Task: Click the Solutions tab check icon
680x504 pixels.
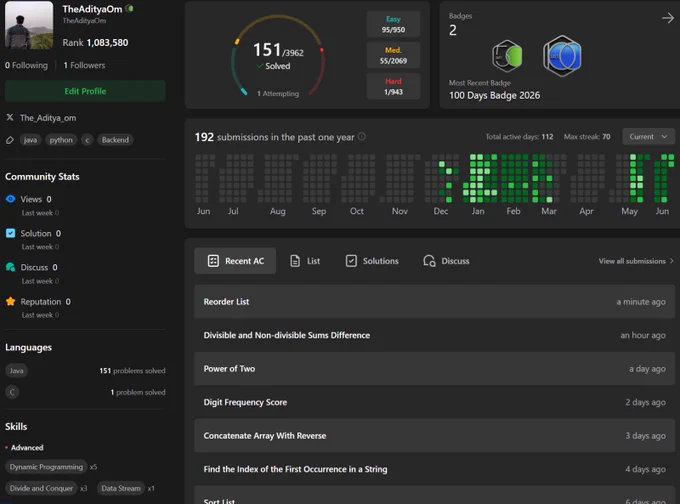Action: click(x=351, y=261)
